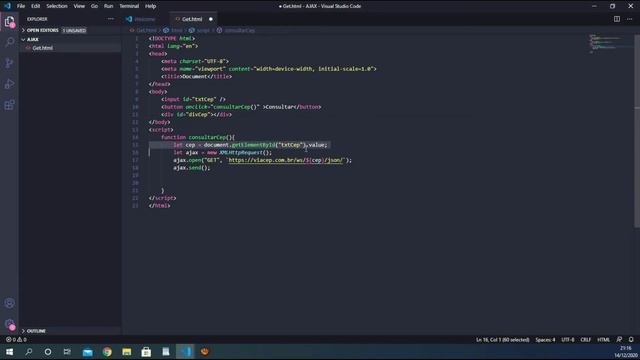Open Explorer panel More Actions ellipsis
This screenshot has height=360, width=640.
click(111, 19)
